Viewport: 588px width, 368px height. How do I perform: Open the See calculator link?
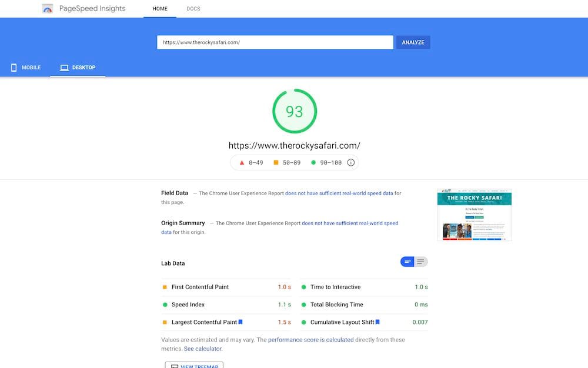point(203,349)
